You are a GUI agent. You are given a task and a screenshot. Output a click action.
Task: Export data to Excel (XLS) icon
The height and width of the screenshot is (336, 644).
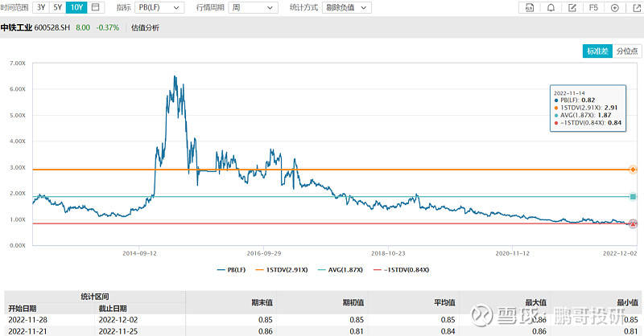[530, 7]
